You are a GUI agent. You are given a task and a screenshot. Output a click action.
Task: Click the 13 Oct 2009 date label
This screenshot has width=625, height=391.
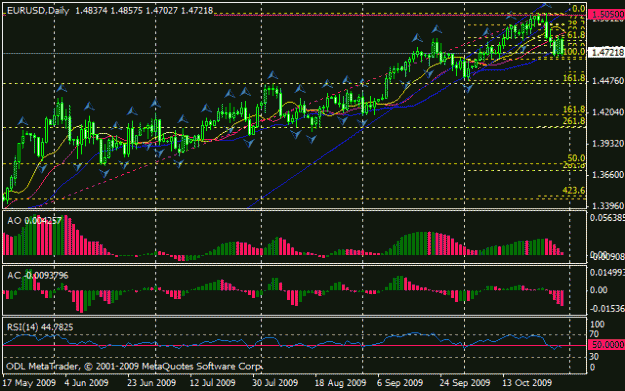[x=527, y=383]
